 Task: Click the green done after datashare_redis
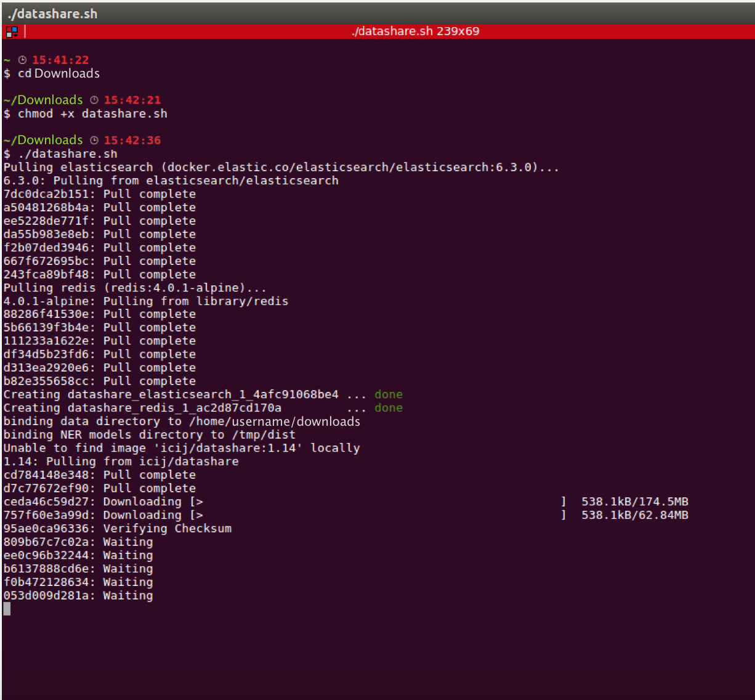click(389, 408)
